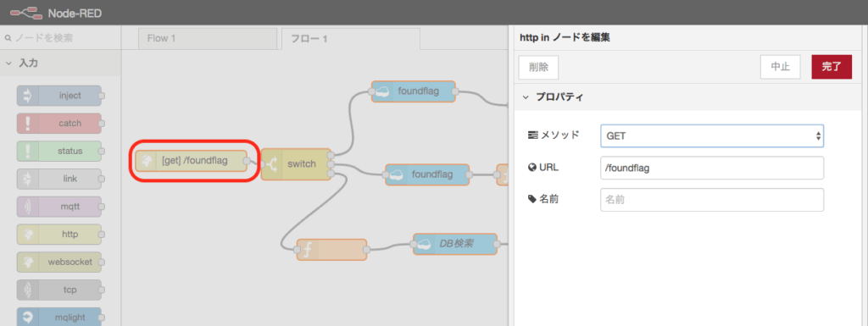This screenshot has height=326, width=868.
Task: Click the URL globe icon
Action: tap(533, 168)
